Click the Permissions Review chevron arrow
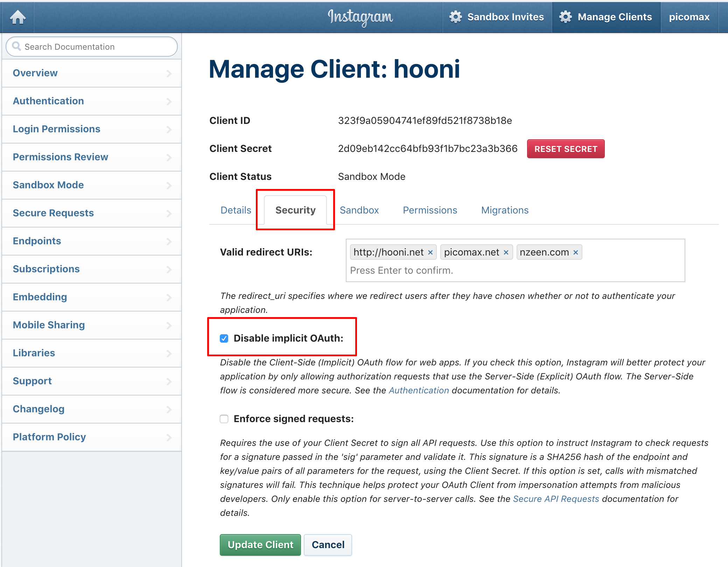The height and width of the screenshot is (567, 728). pos(169,156)
